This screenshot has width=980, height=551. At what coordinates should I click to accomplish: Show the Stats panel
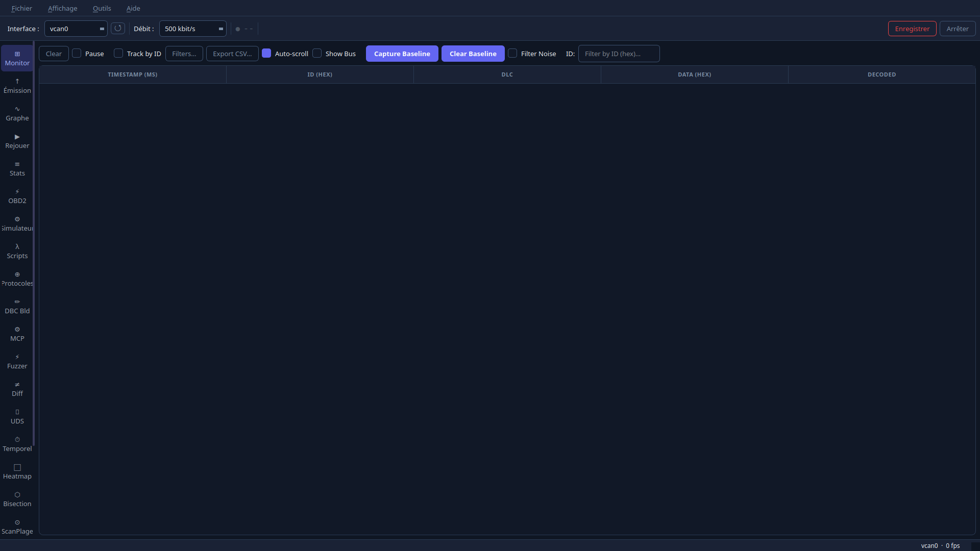point(17,168)
